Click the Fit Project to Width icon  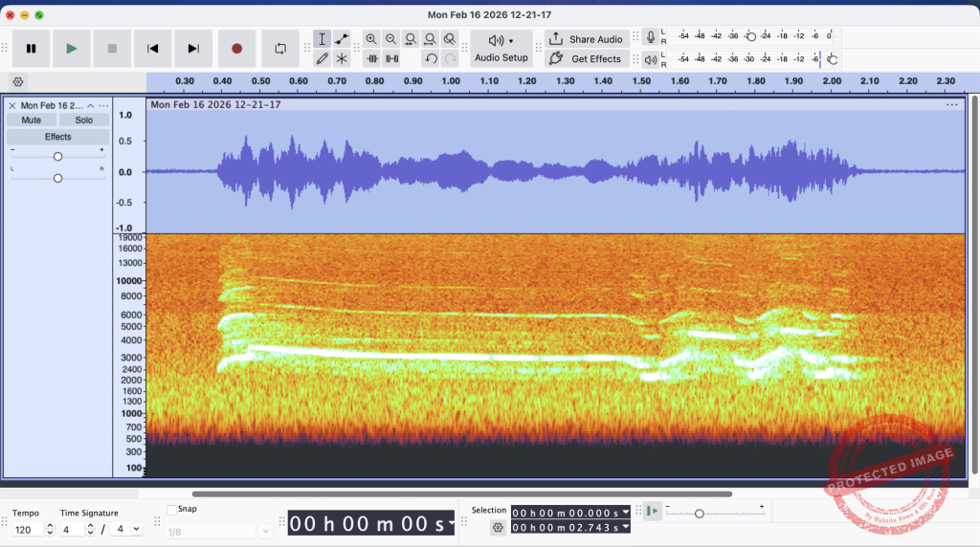click(430, 39)
